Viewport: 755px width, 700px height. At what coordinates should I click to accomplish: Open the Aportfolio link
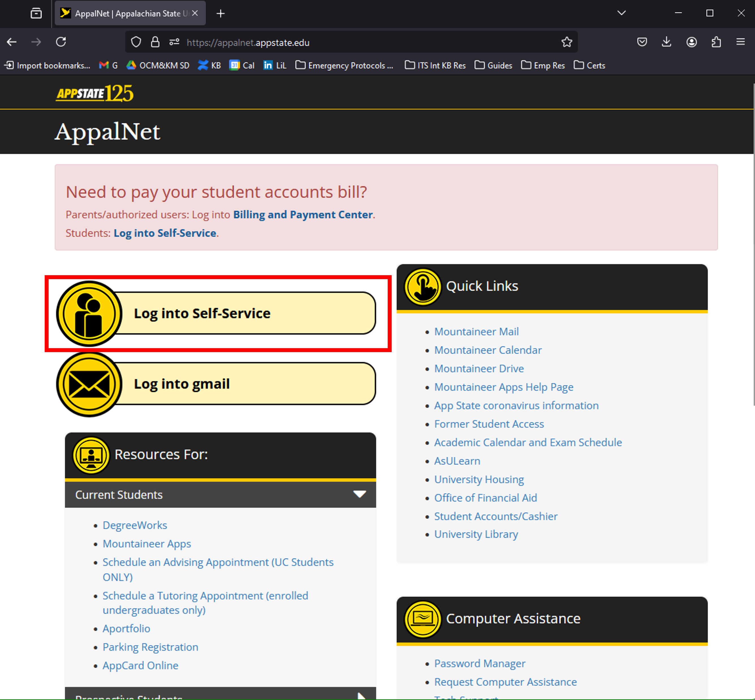(126, 629)
